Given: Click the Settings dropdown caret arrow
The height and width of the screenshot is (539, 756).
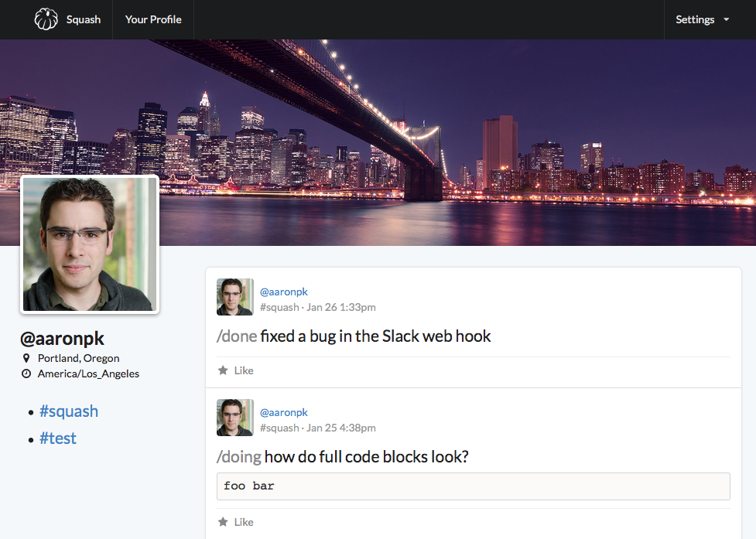Looking at the screenshot, I should pyautogui.click(x=726, y=19).
